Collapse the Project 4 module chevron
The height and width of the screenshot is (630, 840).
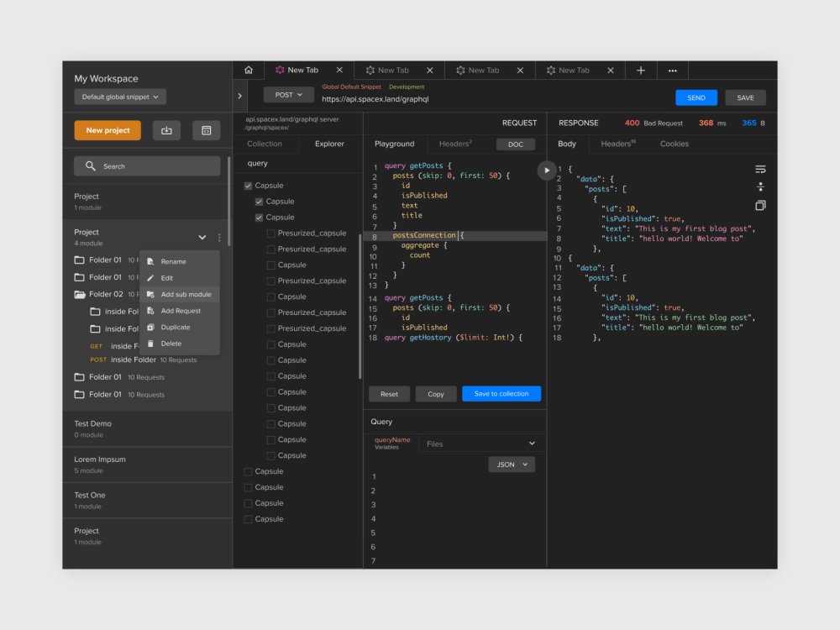click(x=202, y=238)
